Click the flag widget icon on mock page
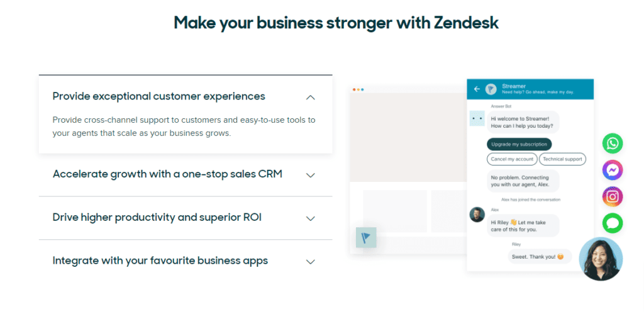Screen dimensions: 644x321 tap(366, 237)
